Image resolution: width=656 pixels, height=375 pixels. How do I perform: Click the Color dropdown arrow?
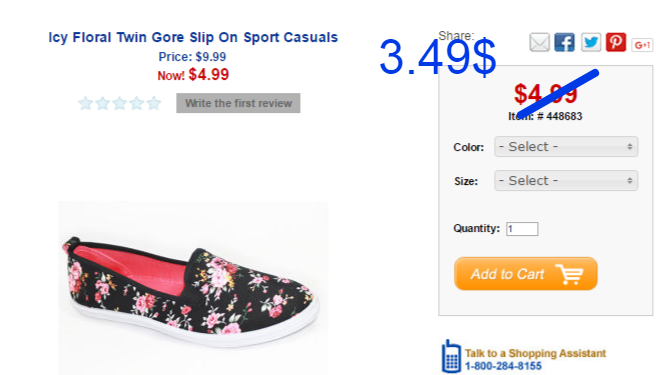630,146
